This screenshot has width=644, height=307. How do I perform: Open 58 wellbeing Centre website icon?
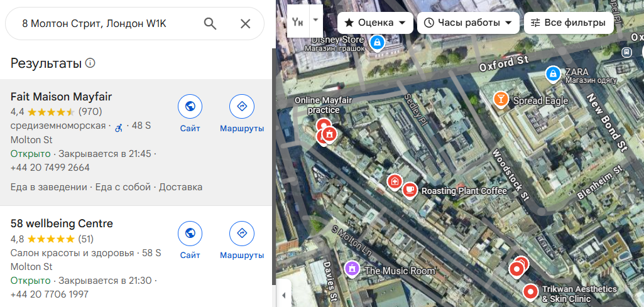(190, 234)
